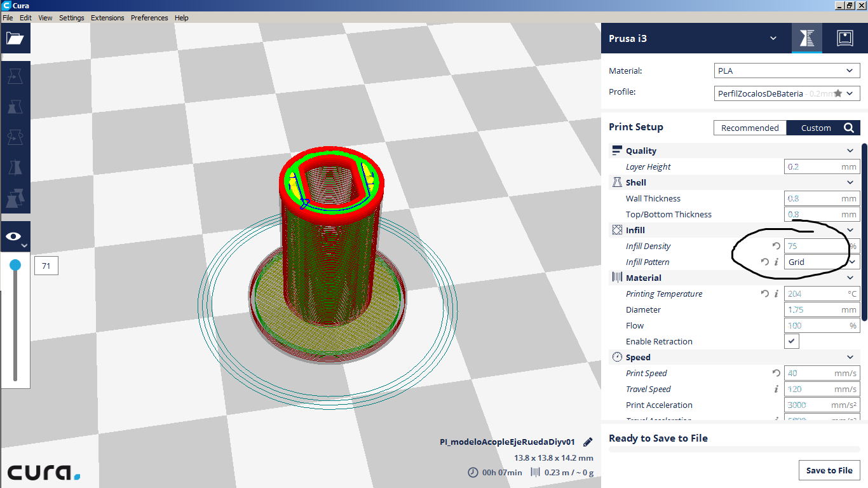Click the Speed category icon
The height and width of the screenshot is (488, 868).
pyautogui.click(x=616, y=357)
